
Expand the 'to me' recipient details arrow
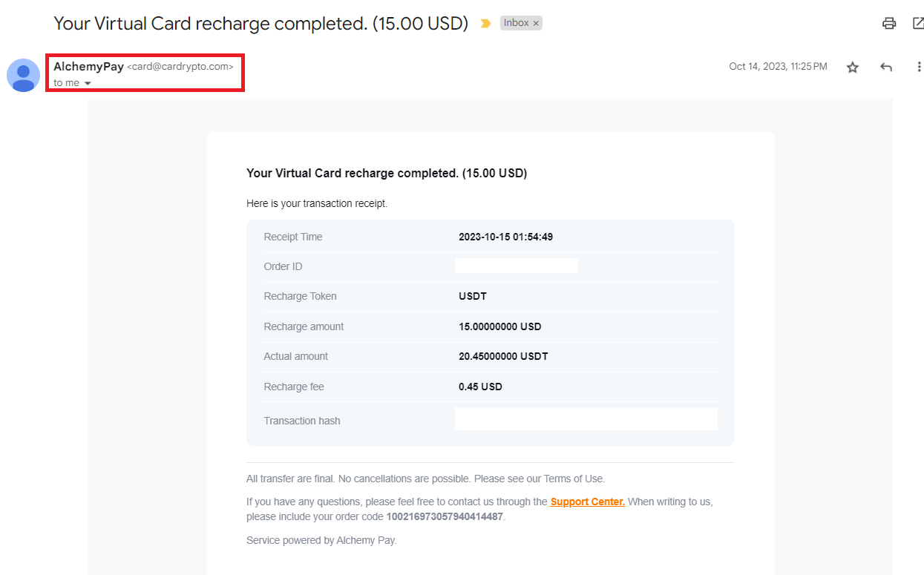pyautogui.click(x=88, y=84)
